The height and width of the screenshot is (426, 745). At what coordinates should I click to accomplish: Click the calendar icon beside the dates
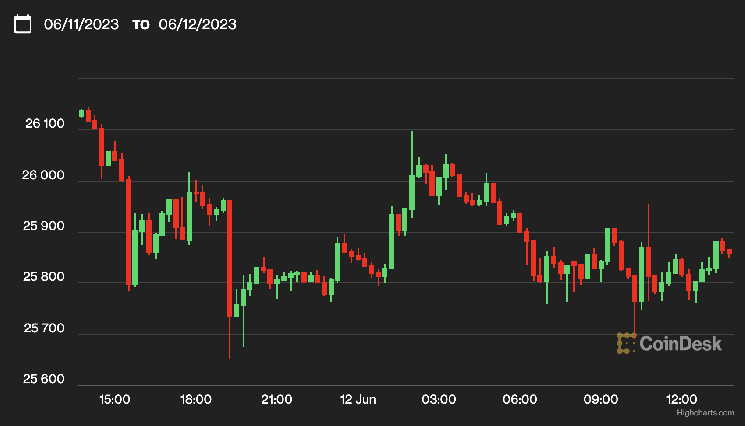pos(23,23)
